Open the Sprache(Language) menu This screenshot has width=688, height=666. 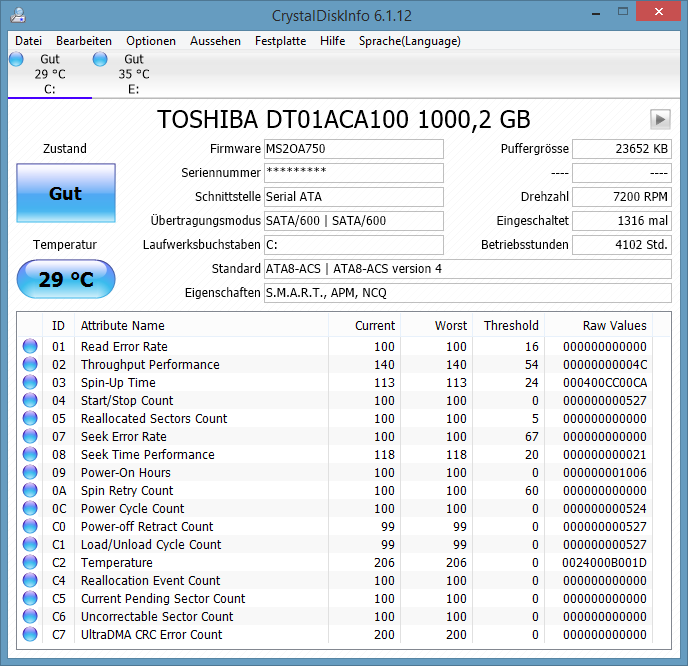pos(410,41)
